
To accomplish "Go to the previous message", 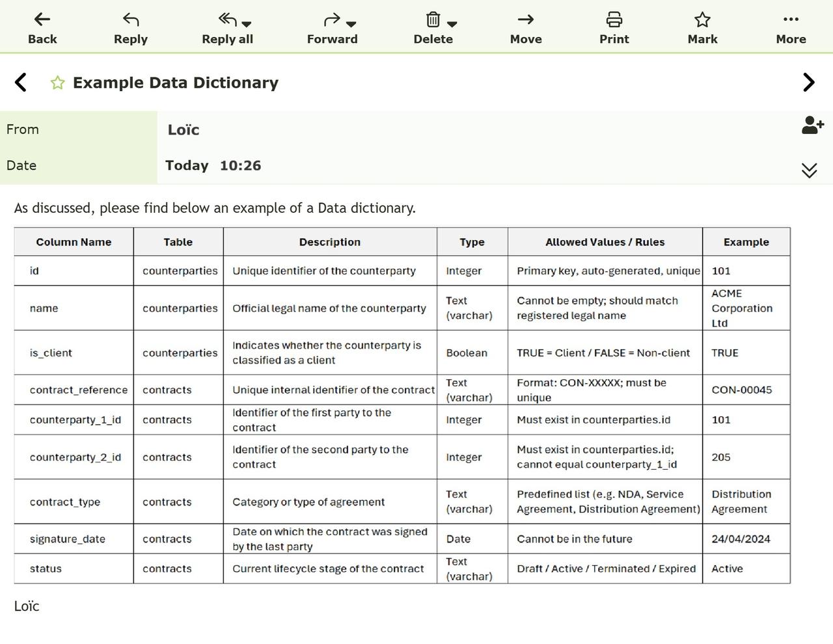I will [x=21, y=82].
